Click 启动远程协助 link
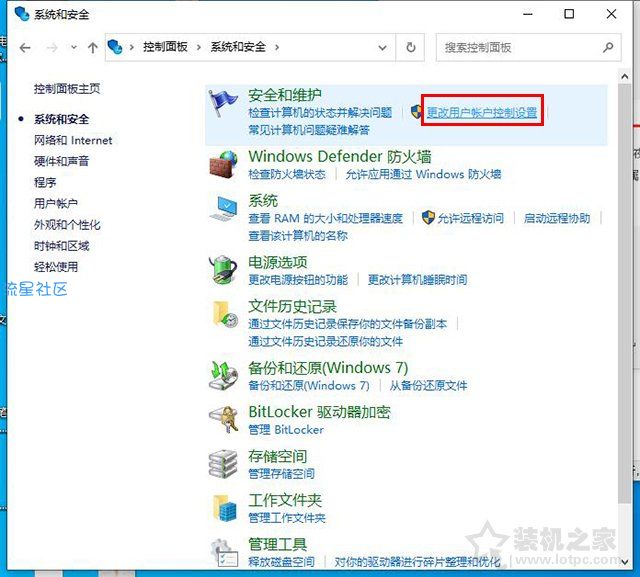Viewport: 640px width, 577px height. coord(557,218)
